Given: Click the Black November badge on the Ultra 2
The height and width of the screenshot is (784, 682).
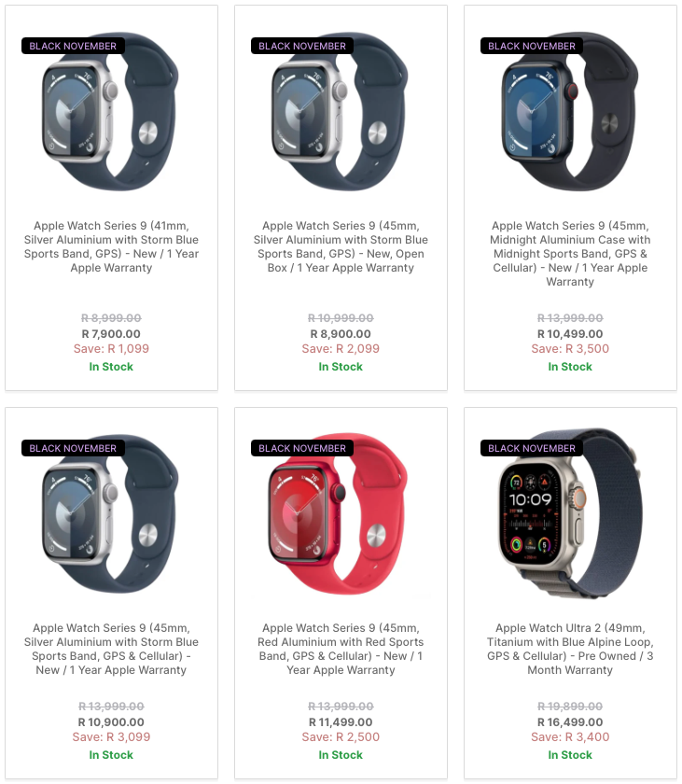Looking at the screenshot, I should [x=532, y=448].
